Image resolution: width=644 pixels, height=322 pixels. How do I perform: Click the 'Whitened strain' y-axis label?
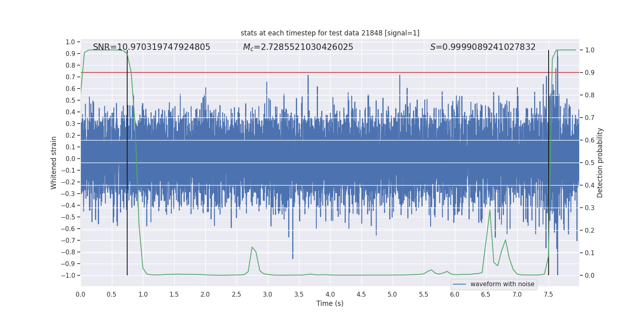point(54,163)
